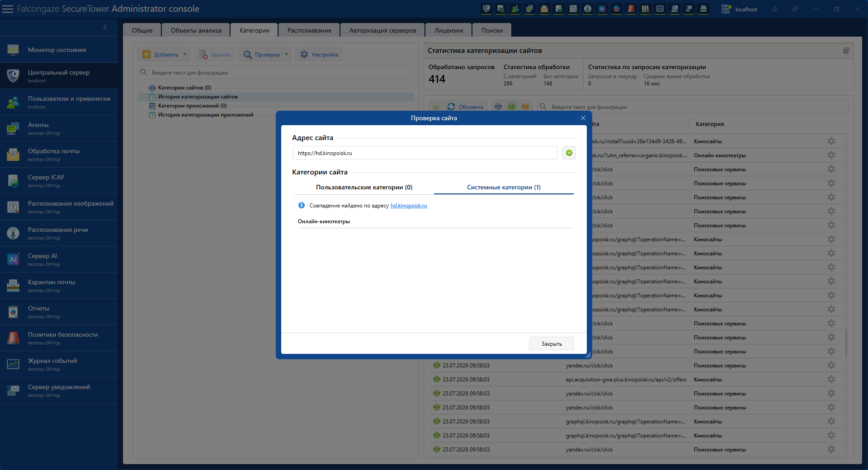Click Закрыть in the Проверка сайта dialog
868x470 pixels.
(552, 343)
